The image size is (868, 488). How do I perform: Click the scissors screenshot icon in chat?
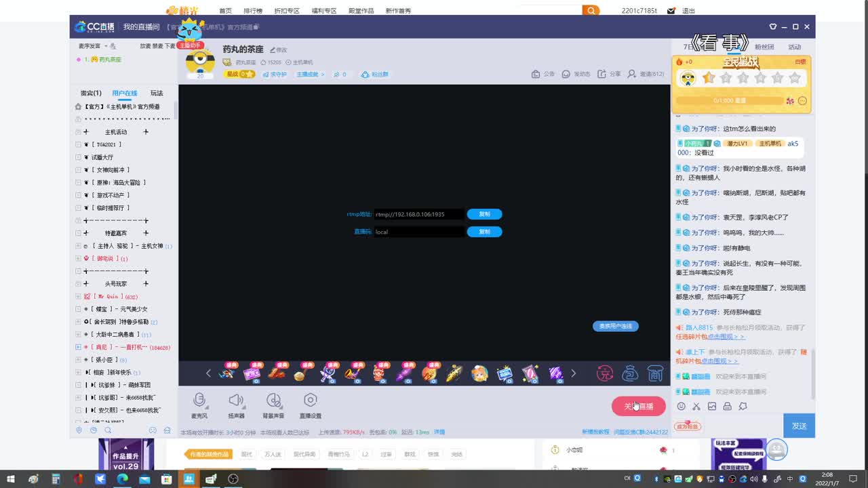pos(696,406)
